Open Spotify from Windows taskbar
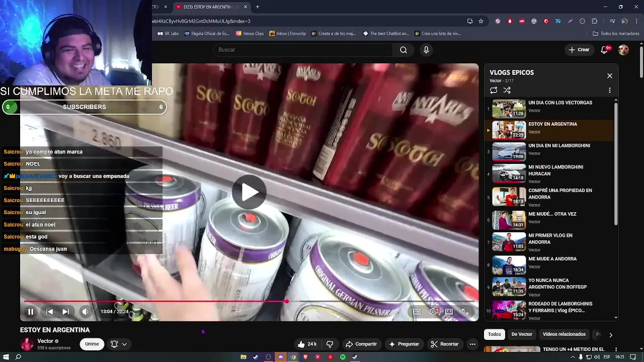Screen dimensions: 644x362 (x=343, y=357)
